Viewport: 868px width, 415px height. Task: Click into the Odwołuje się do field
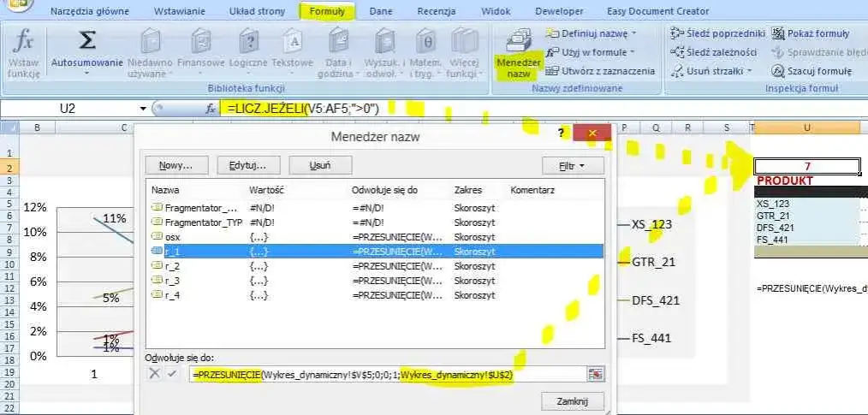click(x=387, y=375)
